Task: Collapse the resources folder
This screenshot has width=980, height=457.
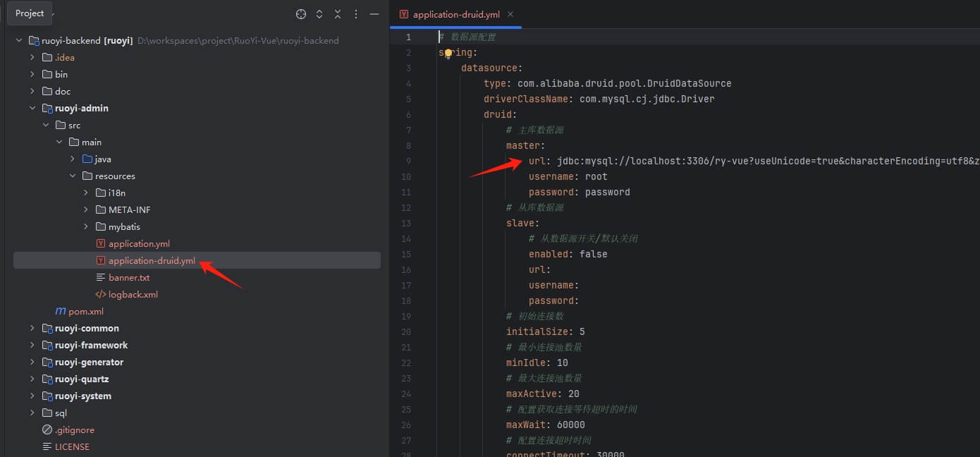Action: pyautogui.click(x=73, y=176)
